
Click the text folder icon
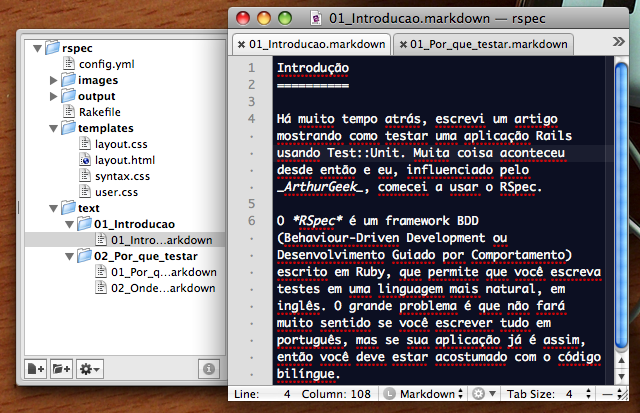pyautogui.click(x=69, y=207)
